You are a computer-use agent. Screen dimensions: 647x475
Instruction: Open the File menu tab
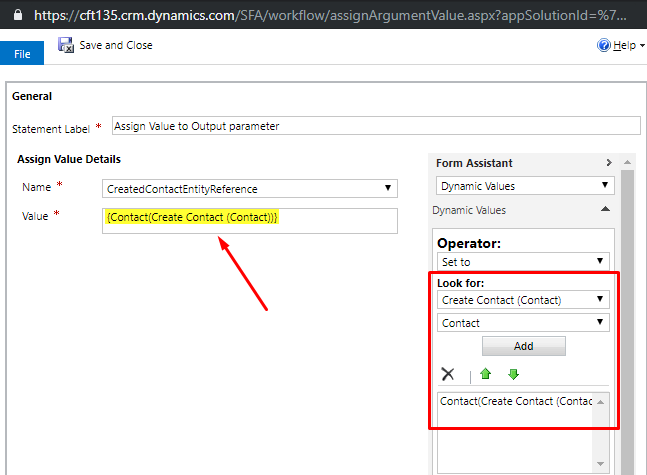(22, 54)
